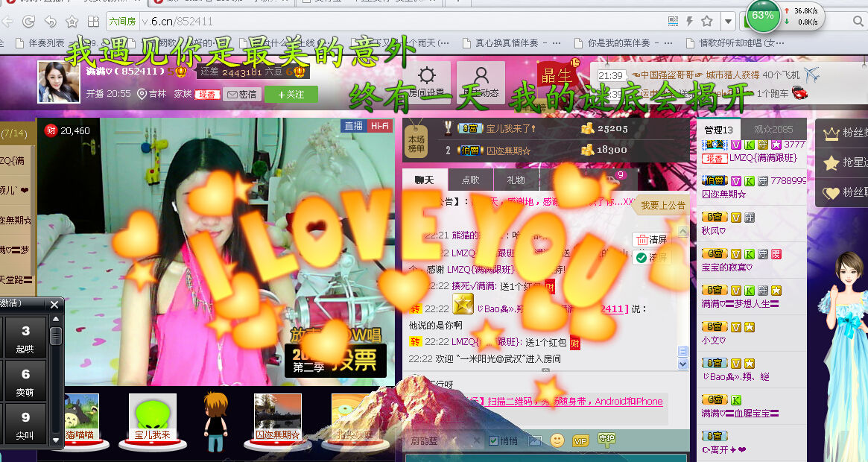
Task: Click the 直播 live badge on video
Action: [x=353, y=126]
